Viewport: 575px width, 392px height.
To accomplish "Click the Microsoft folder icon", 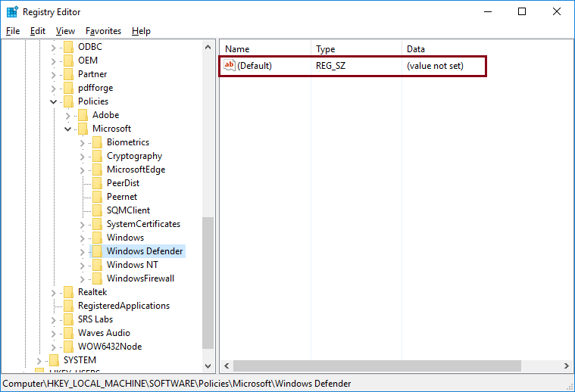I will tap(83, 129).
